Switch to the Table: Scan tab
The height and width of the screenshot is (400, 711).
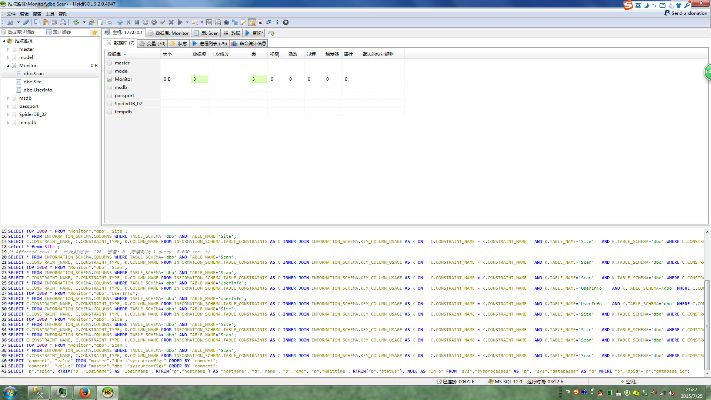[x=208, y=33]
